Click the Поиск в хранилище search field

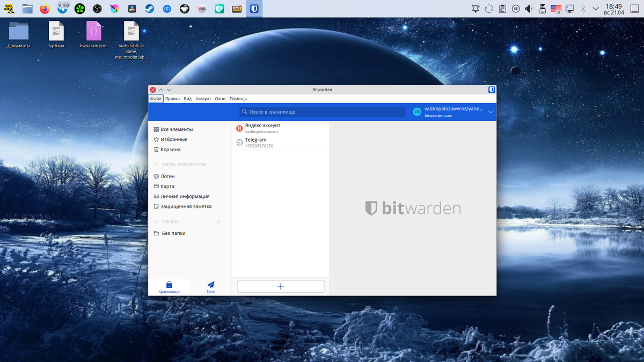pos(323,112)
